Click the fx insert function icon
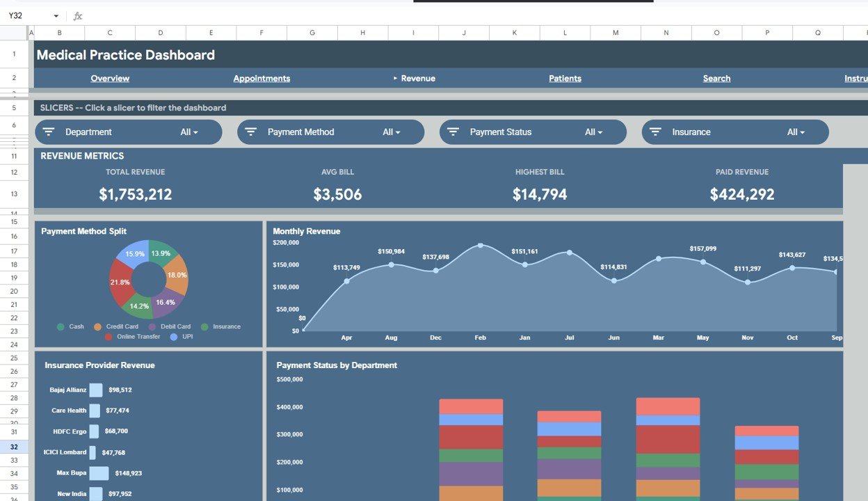This screenshot has width=868, height=501. [77, 14]
